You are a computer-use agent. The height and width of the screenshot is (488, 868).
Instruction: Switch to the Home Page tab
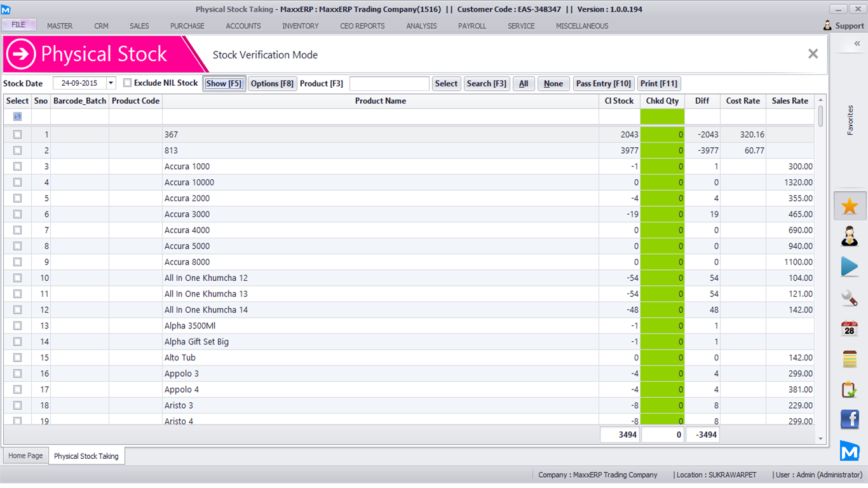click(26, 456)
